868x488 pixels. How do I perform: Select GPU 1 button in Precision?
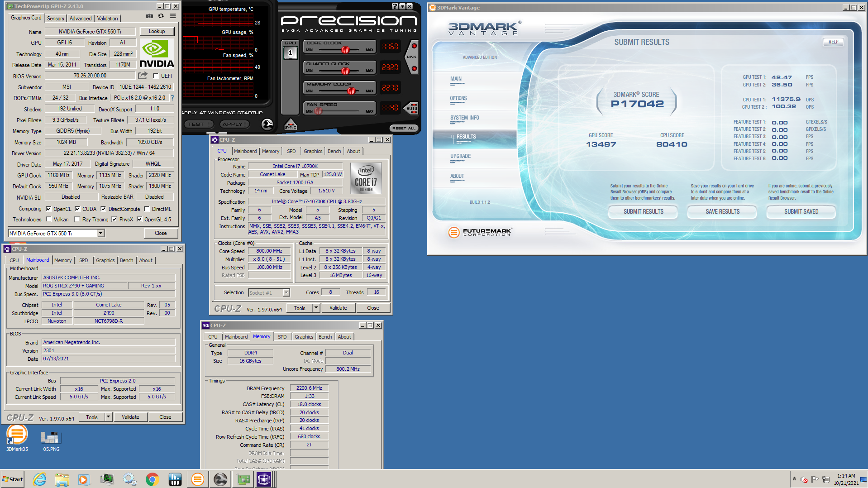(290, 53)
